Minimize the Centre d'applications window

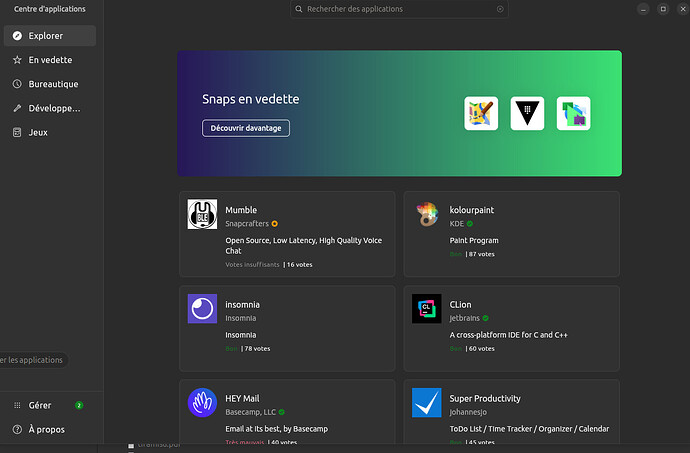(x=643, y=9)
